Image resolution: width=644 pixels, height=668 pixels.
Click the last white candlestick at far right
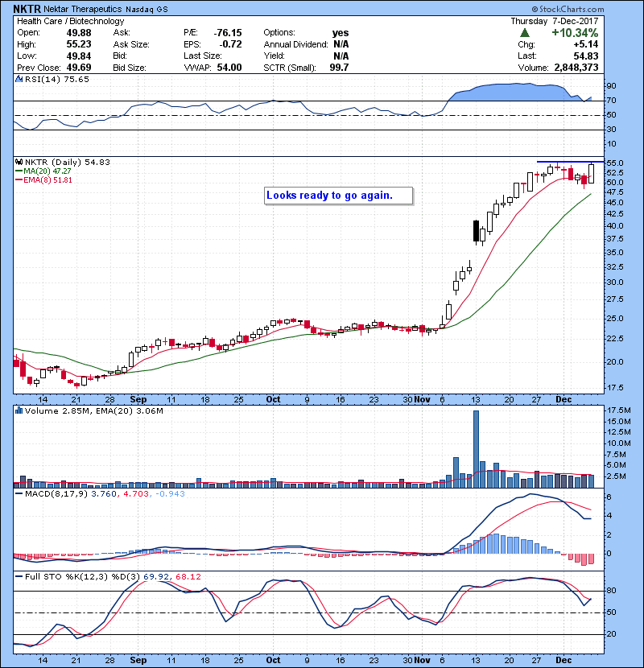tap(591, 173)
